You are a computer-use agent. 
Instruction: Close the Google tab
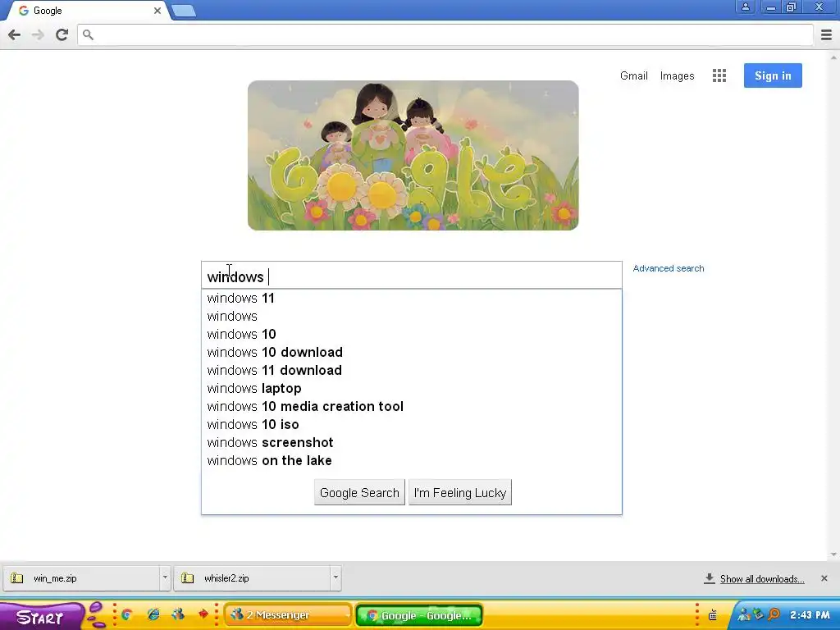[157, 11]
